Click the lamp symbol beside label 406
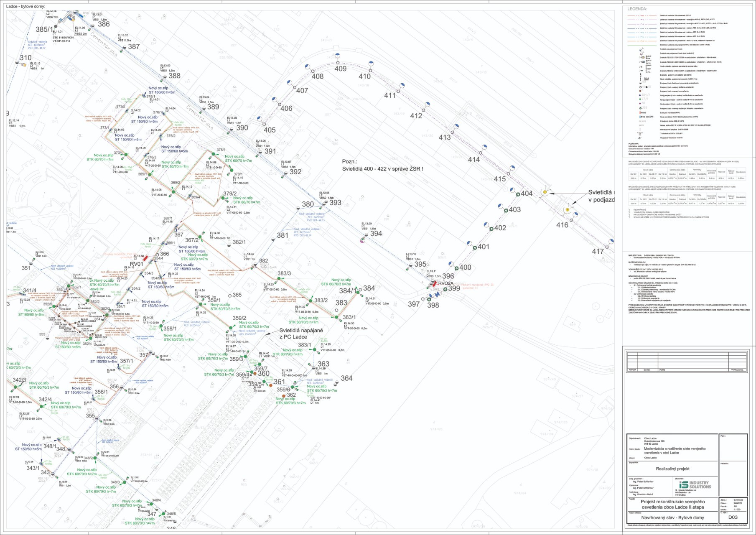 [x=275, y=100]
